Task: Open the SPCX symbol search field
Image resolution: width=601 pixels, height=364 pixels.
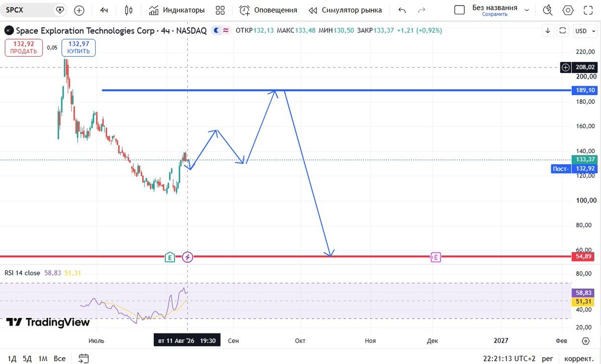Action: [28, 10]
